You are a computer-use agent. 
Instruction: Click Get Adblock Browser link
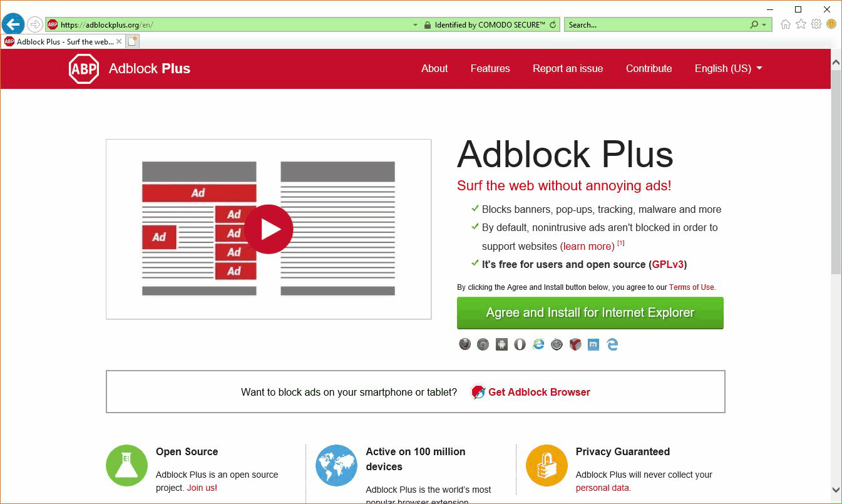pos(539,392)
